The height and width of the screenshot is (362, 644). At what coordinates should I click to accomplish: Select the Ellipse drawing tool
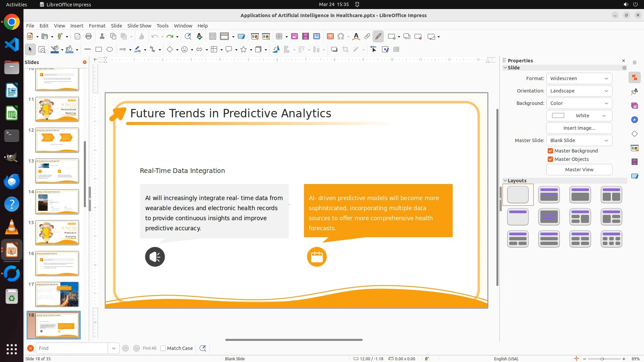pyautogui.click(x=110, y=50)
